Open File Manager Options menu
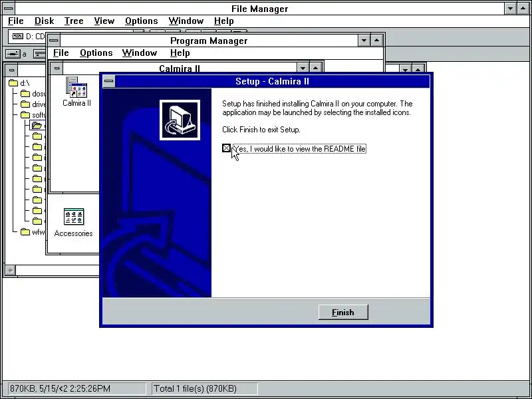 [142, 21]
